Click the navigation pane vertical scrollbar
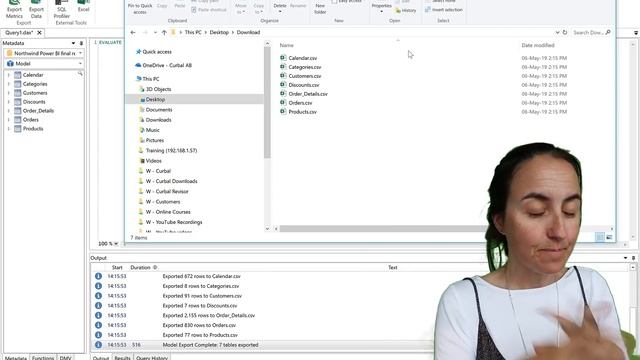Screen dimensions: 640x360 (x=267, y=102)
